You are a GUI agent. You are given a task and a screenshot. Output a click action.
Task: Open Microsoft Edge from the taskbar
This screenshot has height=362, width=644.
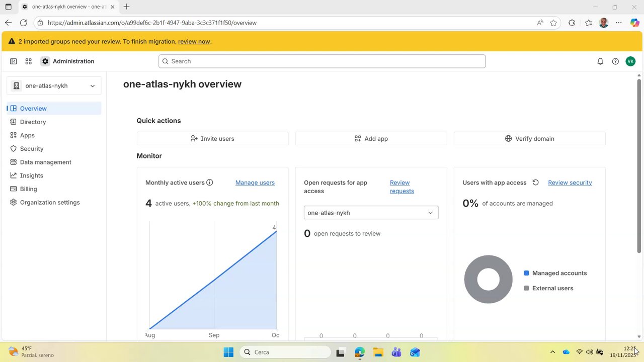pyautogui.click(x=359, y=352)
